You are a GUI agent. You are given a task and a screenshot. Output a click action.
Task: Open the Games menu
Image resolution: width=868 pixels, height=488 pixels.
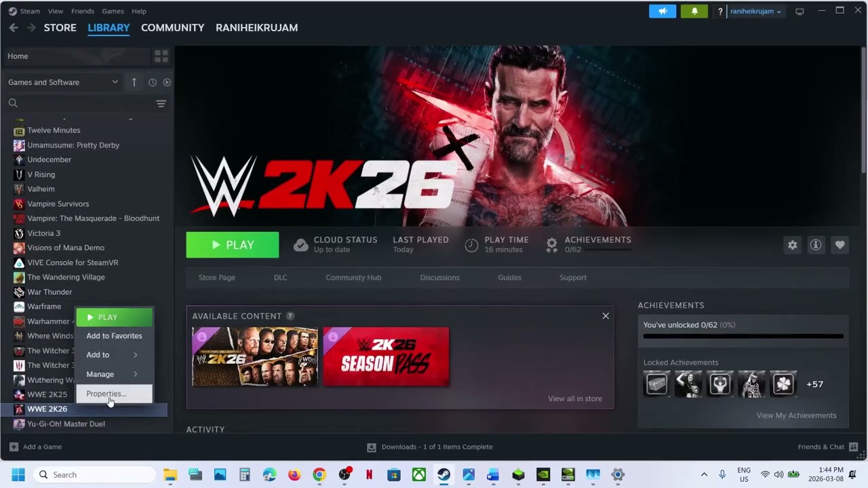pyautogui.click(x=113, y=11)
